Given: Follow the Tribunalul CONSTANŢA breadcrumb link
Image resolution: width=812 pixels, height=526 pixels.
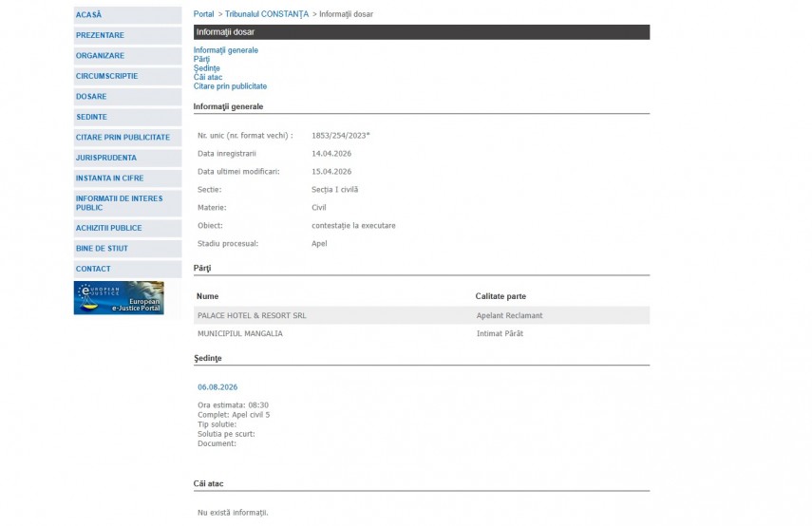Looking at the screenshot, I should [267, 14].
